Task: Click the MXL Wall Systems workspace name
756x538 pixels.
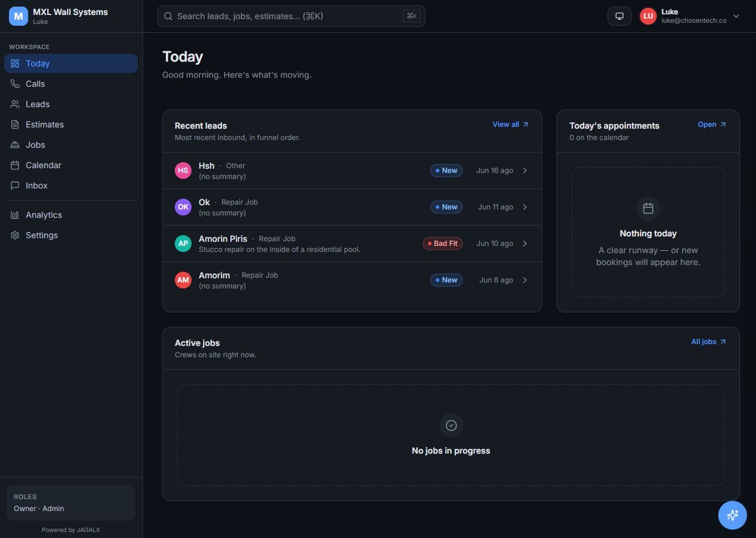Action: pos(71,12)
